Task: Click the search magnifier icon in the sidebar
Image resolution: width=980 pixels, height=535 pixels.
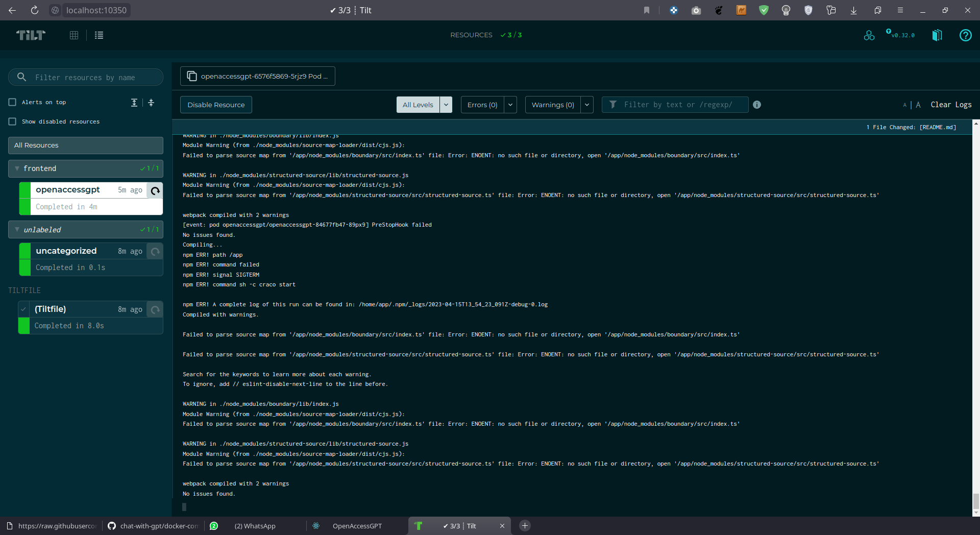Action: tap(21, 77)
